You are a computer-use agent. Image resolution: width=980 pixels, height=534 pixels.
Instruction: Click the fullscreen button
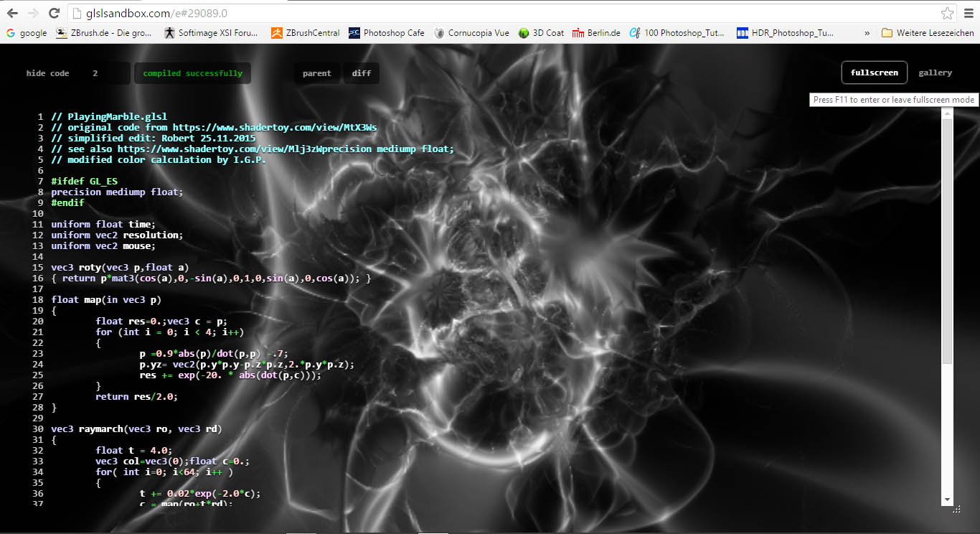pyautogui.click(x=874, y=72)
